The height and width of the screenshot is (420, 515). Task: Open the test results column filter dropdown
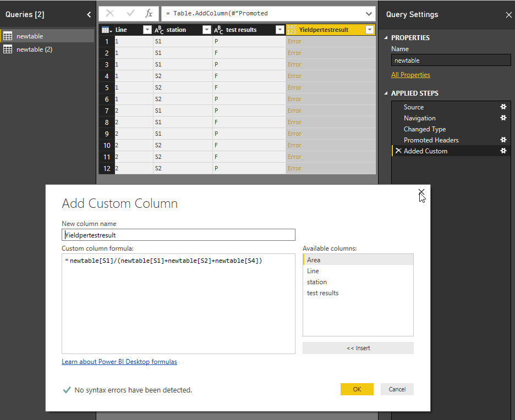(x=280, y=30)
